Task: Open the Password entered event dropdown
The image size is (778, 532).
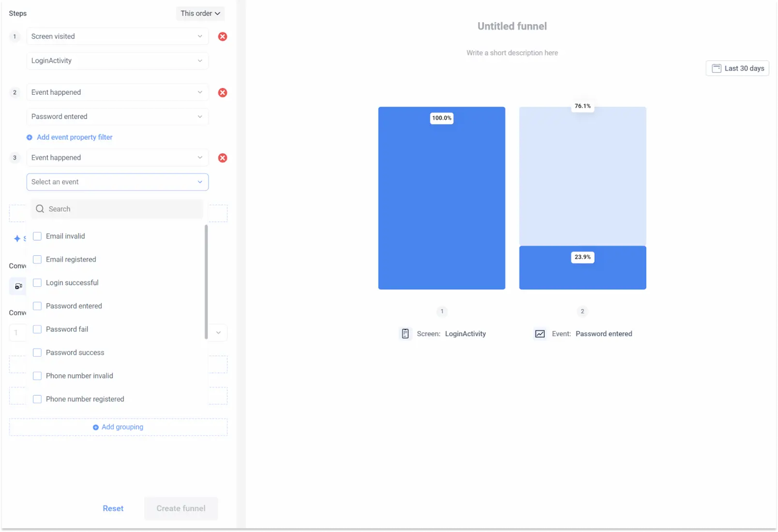Action: pyautogui.click(x=118, y=117)
